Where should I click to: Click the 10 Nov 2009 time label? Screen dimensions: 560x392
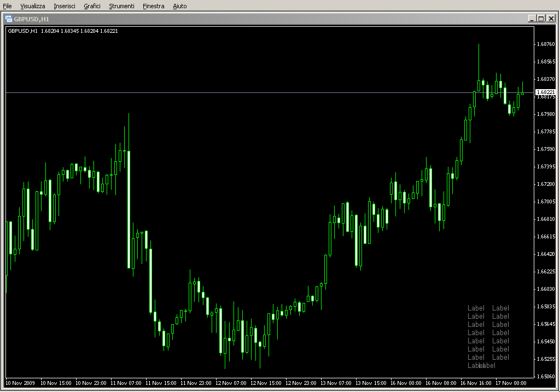point(20,383)
